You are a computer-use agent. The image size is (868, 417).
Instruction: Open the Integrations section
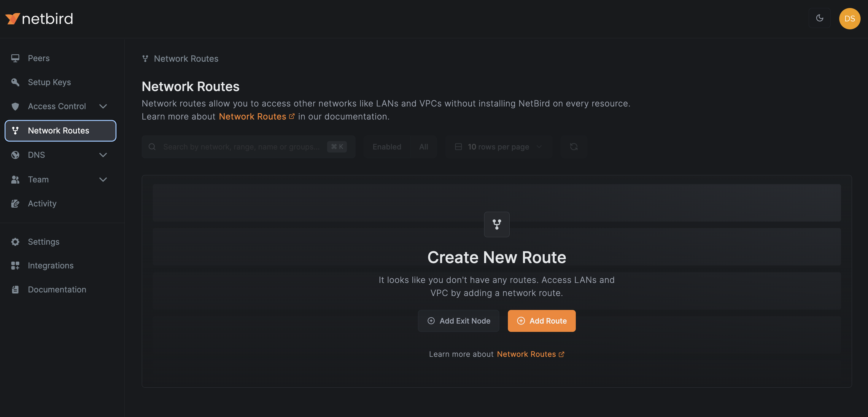(x=50, y=265)
